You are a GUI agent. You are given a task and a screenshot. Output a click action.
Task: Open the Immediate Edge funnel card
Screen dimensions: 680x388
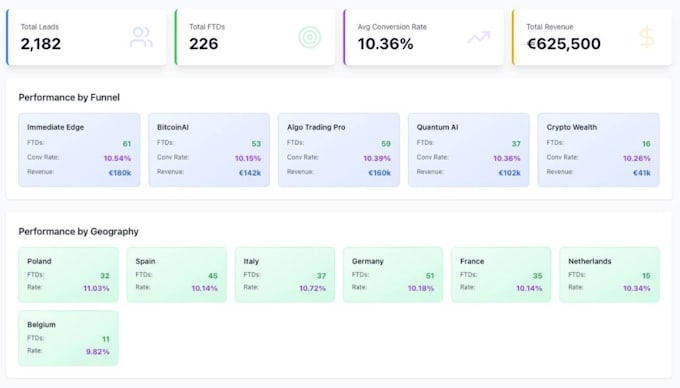click(79, 150)
